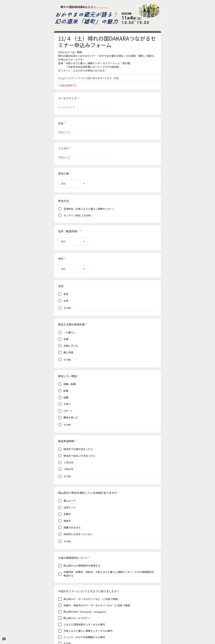This screenshot has width=215, height=644.
Task: Select 移住先で住まいが決まったら
Action: tap(60, 456)
